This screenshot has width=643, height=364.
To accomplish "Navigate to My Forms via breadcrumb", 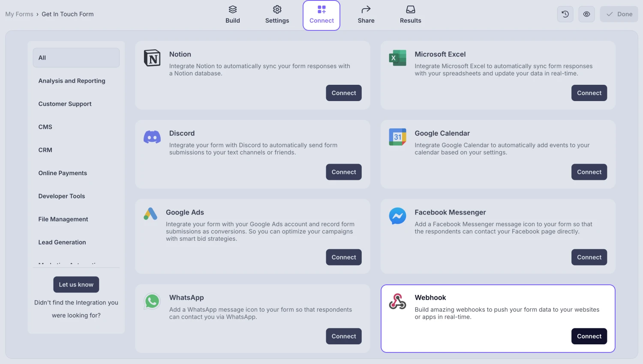I will pos(19,14).
